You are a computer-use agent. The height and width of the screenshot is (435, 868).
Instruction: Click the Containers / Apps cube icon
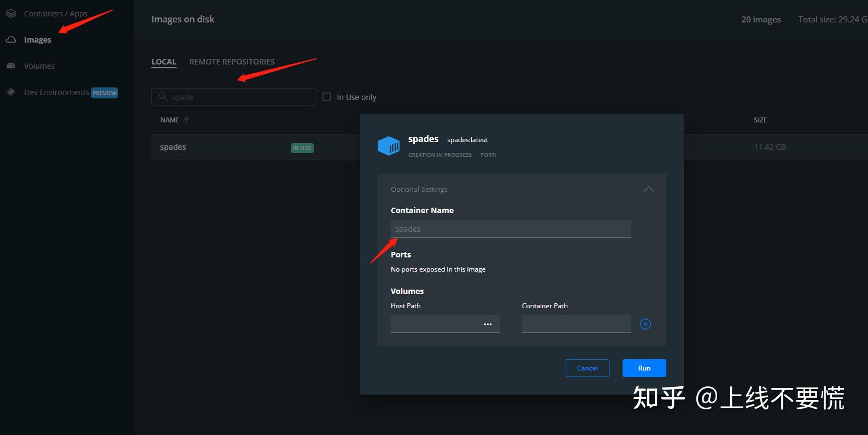pos(11,14)
